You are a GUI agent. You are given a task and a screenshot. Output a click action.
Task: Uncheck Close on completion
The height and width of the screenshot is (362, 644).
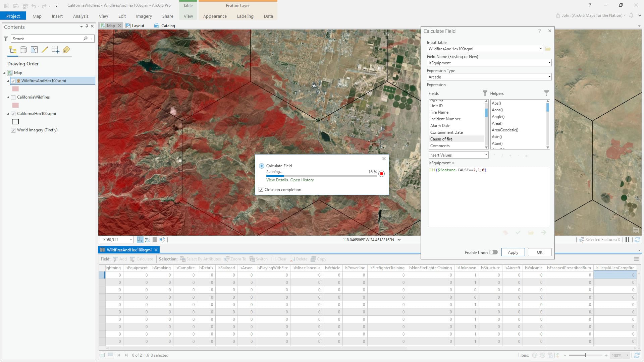coord(261,190)
